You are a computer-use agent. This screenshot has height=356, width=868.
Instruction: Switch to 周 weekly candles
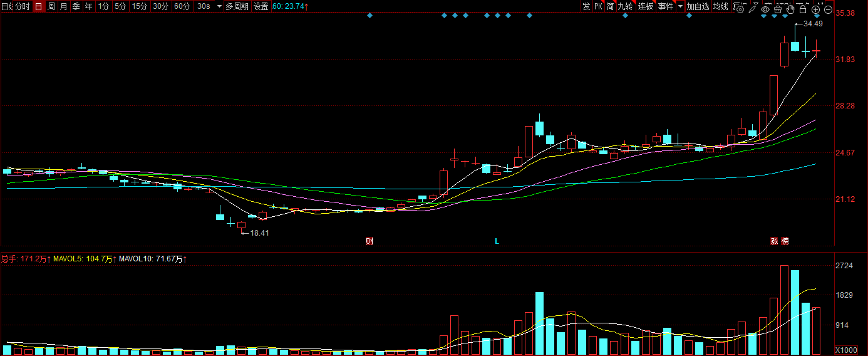pyautogui.click(x=51, y=6)
